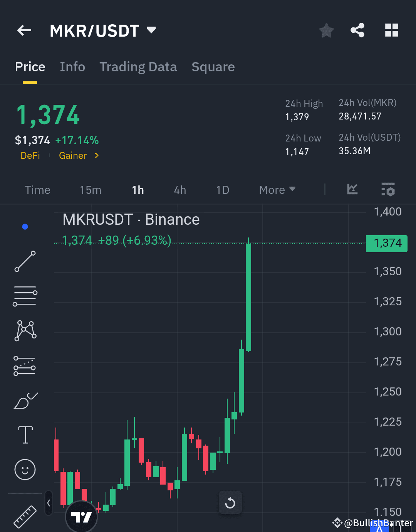Open the emoji sticker tool
The height and width of the screenshot is (532, 416).
[x=25, y=470]
